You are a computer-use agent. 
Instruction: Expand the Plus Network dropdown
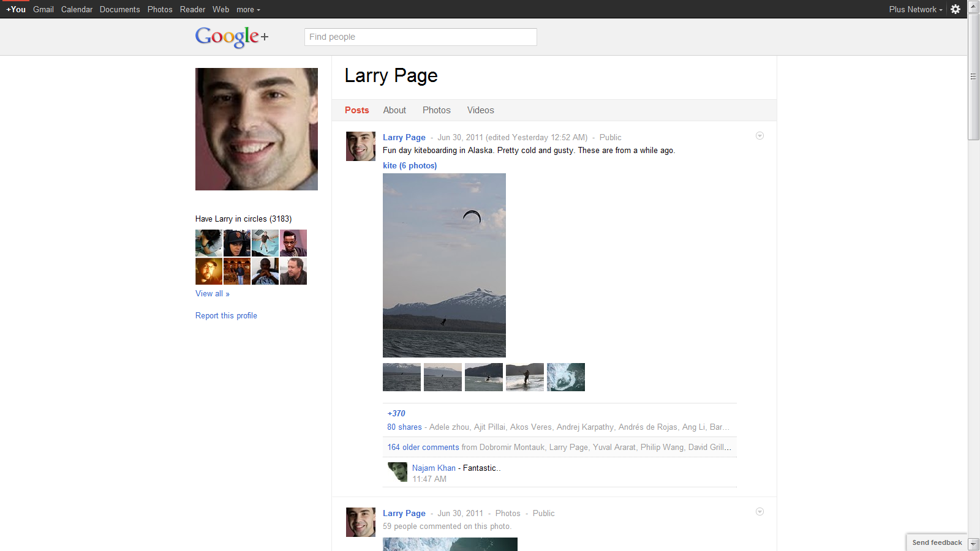[916, 9]
